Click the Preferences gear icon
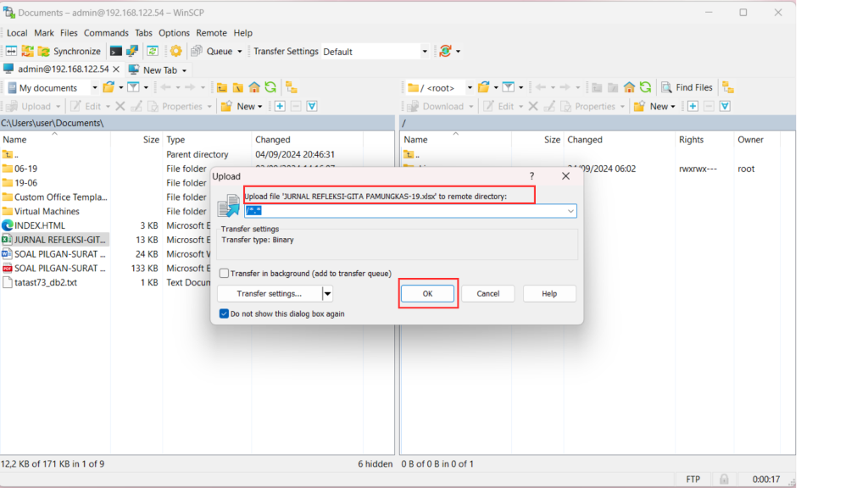Image resolution: width=868 pixels, height=488 pixels. pos(175,52)
